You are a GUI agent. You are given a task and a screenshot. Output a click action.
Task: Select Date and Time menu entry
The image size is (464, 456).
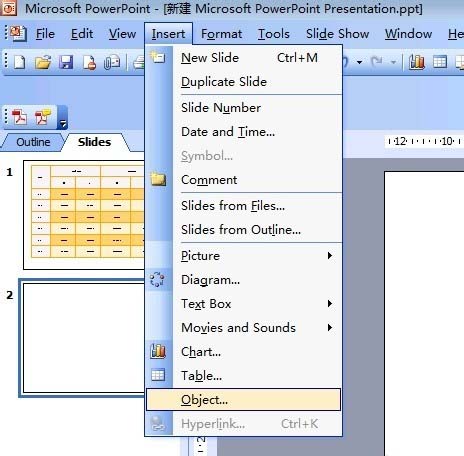tap(243, 132)
